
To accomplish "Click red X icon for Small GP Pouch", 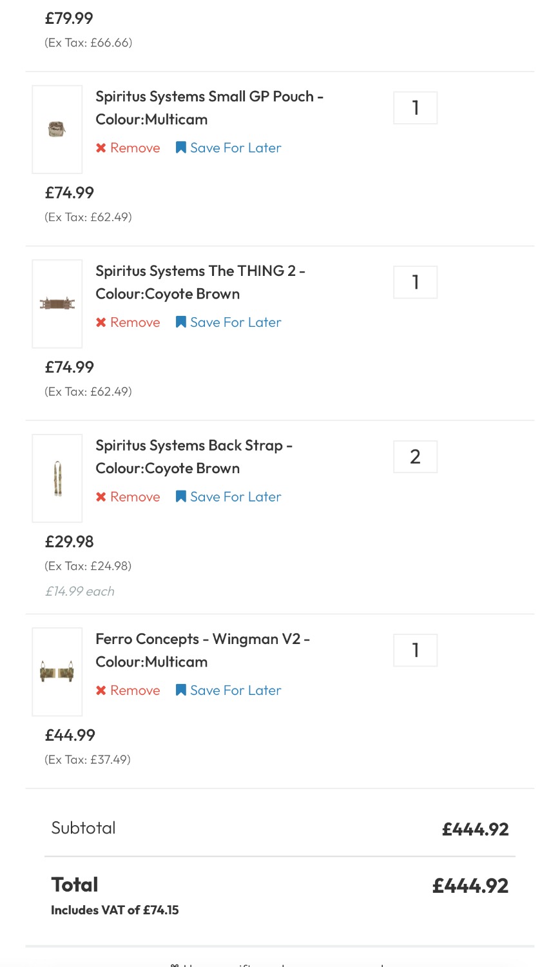I will pyautogui.click(x=101, y=148).
